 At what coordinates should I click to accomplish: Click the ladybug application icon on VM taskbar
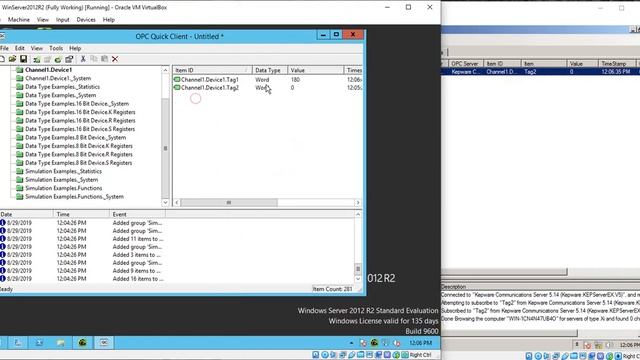point(82,343)
